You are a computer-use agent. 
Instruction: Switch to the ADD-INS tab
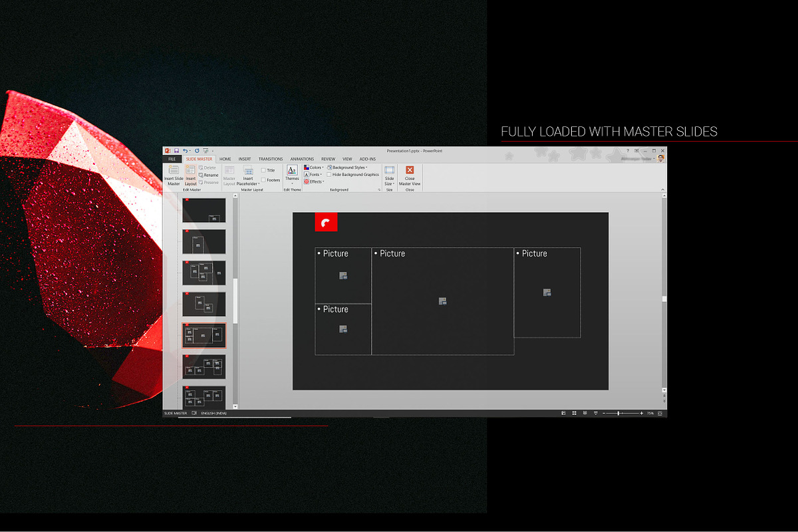[368, 159]
